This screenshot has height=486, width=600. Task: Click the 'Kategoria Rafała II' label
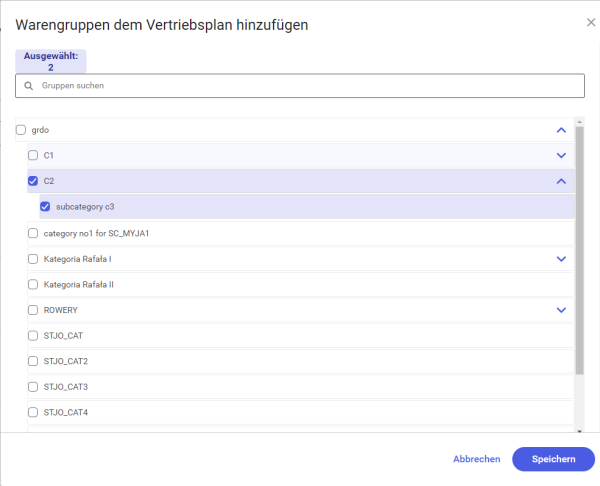coord(78,285)
